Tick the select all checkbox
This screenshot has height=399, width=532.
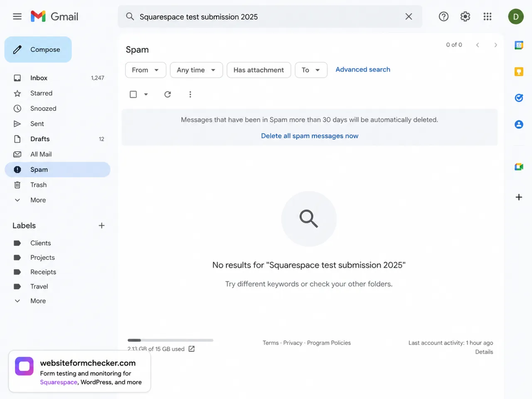[133, 94]
